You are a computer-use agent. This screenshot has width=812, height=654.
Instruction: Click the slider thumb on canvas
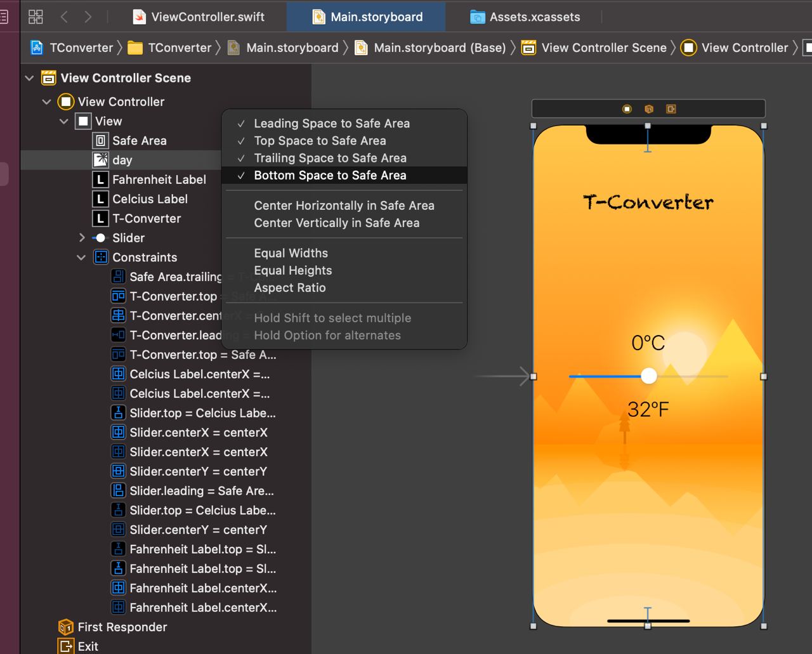click(648, 376)
